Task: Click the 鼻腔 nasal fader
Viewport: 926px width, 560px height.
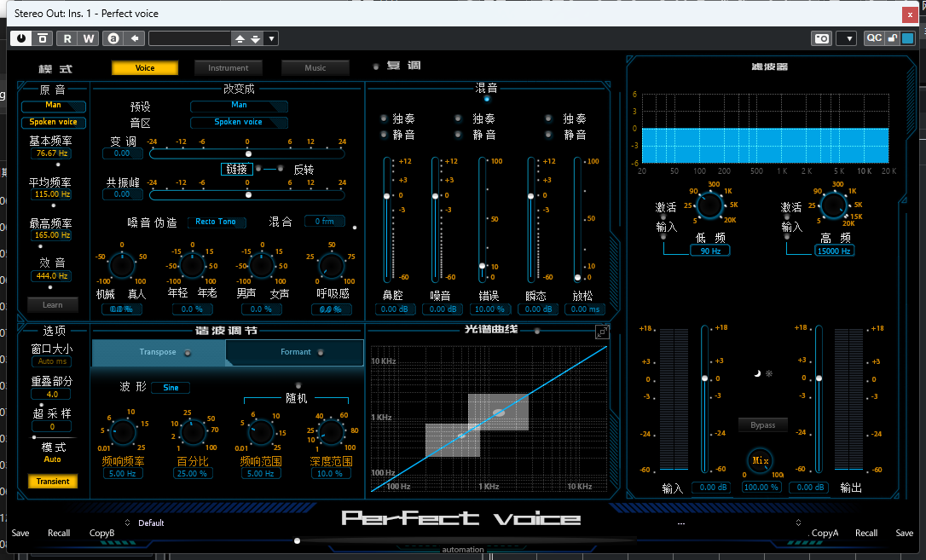Action: [387, 219]
